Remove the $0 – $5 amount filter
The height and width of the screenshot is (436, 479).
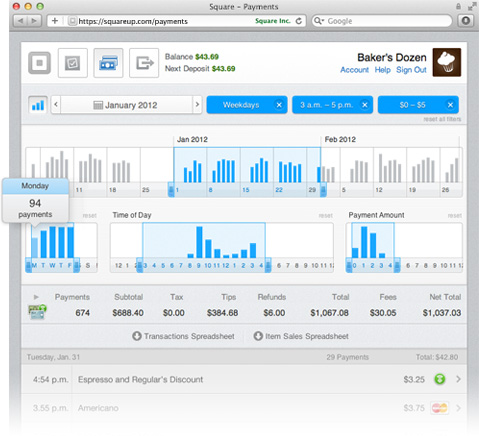pyautogui.click(x=450, y=105)
